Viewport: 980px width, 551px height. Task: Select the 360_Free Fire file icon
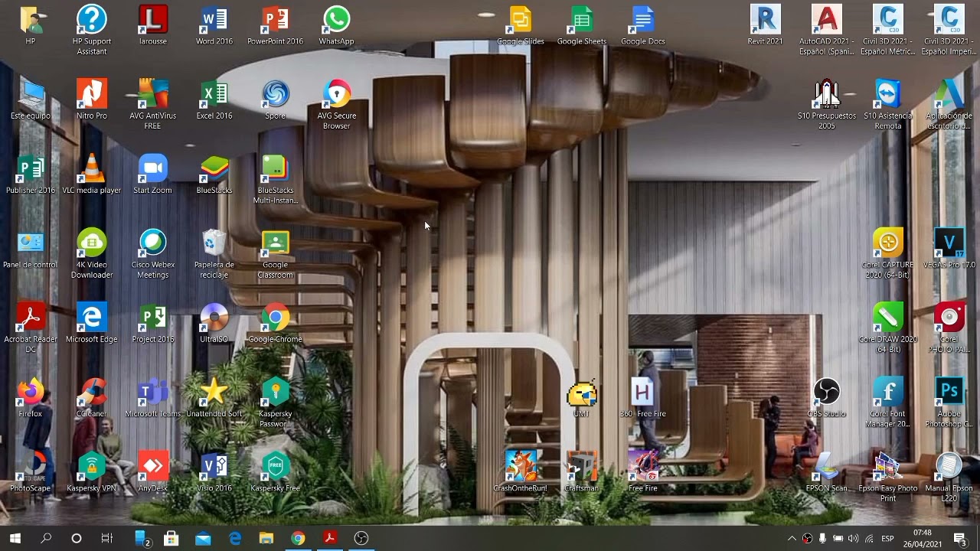tap(643, 396)
